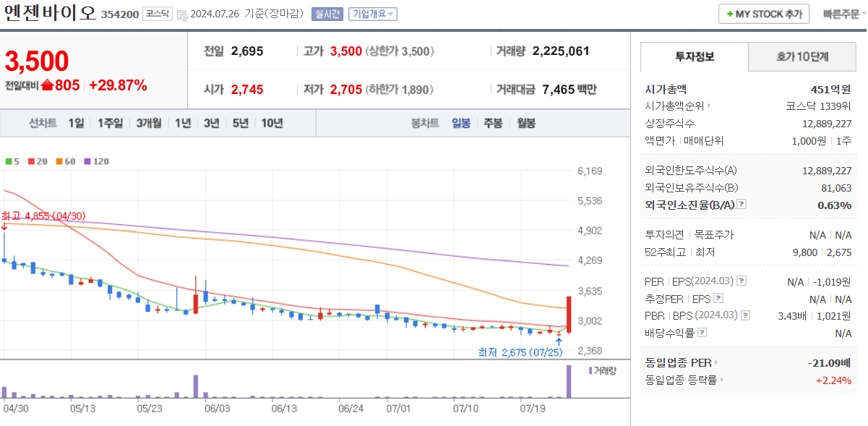Click the PBR value 3.43배
Screen dimensions: 868x426
[794, 315]
